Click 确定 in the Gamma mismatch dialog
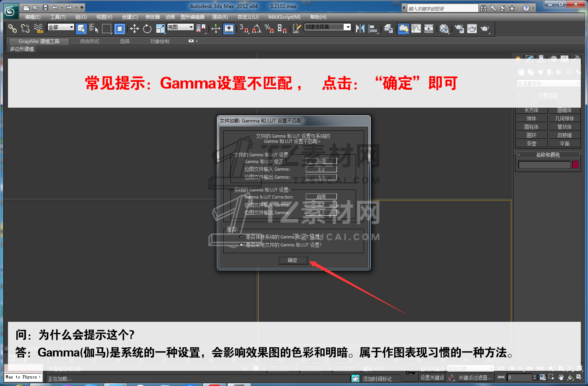 pyautogui.click(x=293, y=260)
